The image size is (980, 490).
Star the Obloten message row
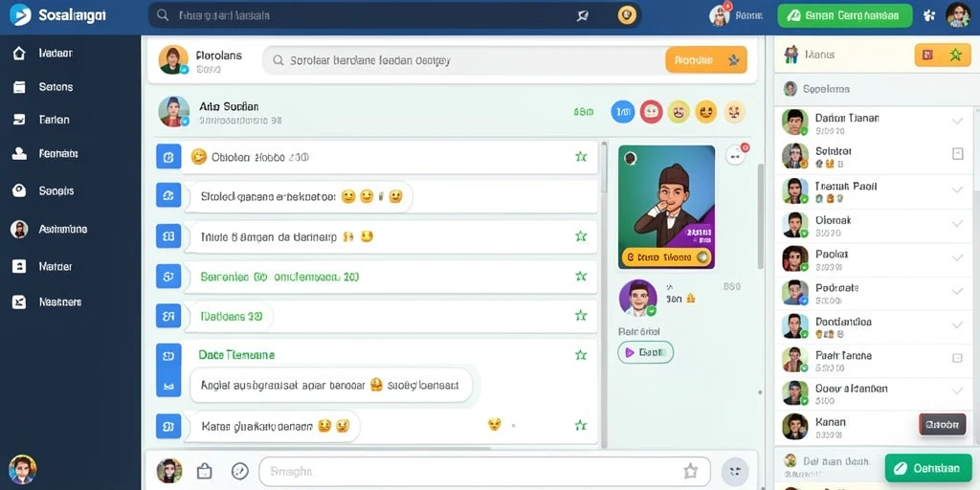tap(581, 157)
